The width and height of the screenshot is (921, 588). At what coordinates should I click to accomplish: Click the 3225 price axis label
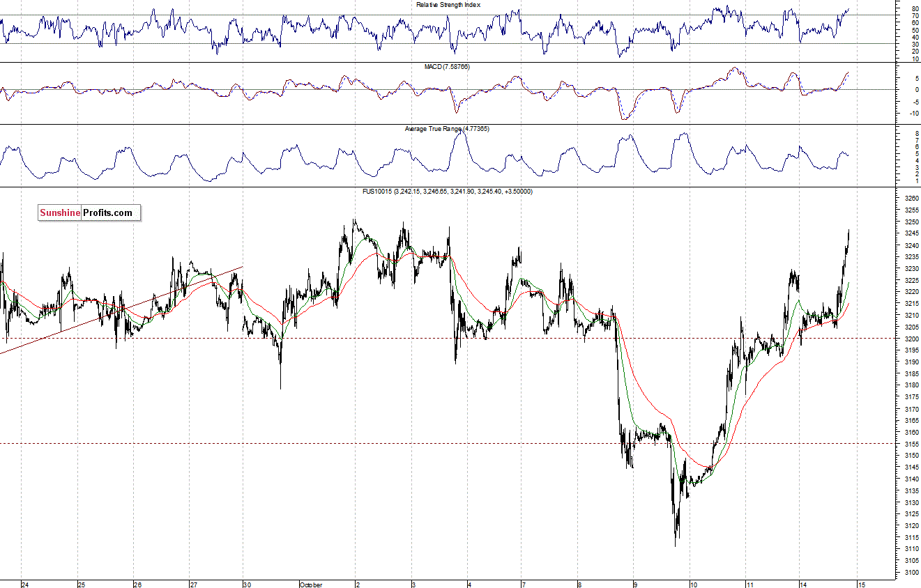click(911, 281)
